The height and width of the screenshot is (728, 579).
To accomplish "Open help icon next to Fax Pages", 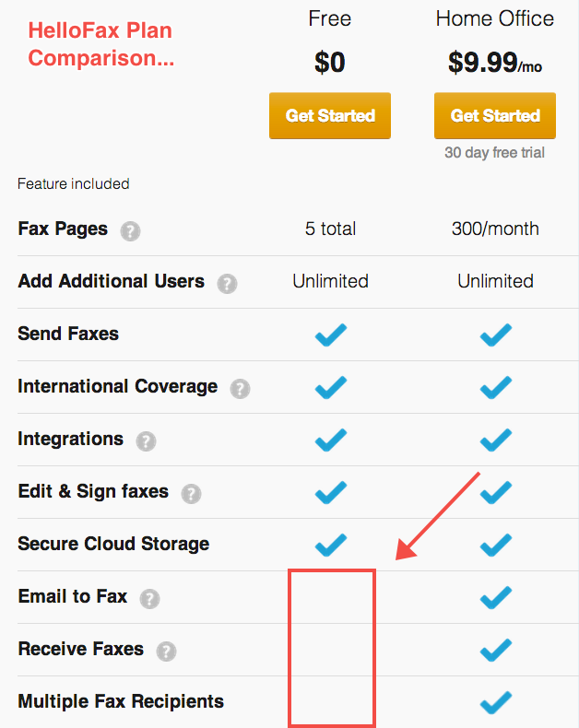I will pyautogui.click(x=130, y=230).
